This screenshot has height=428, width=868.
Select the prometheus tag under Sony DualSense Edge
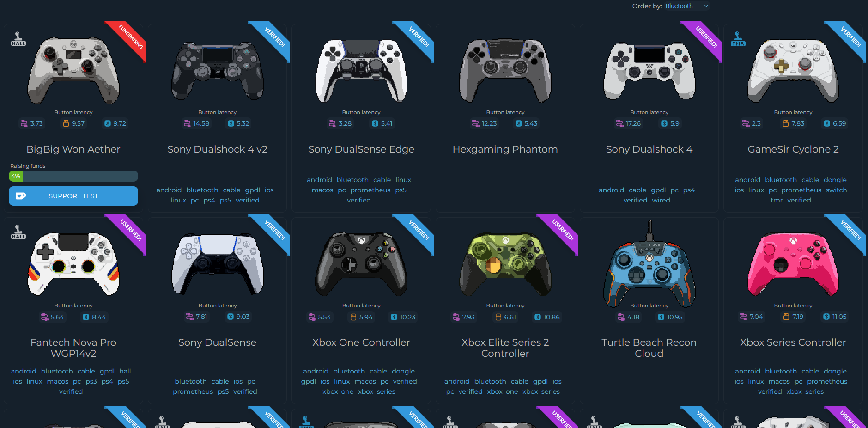tap(370, 190)
